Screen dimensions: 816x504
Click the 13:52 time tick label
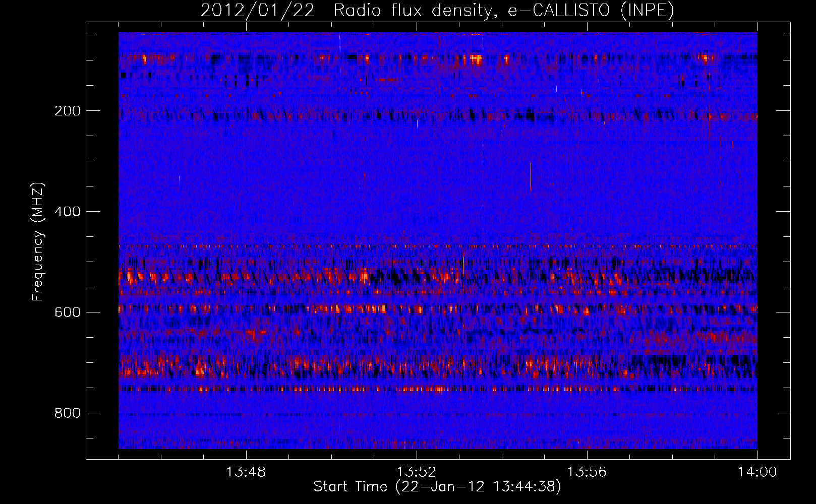click(416, 472)
